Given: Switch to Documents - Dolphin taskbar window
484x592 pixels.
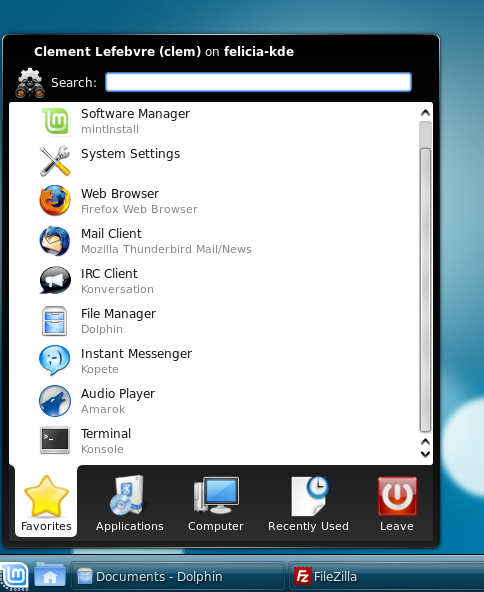Looking at the screenshot, I should 177,577.
